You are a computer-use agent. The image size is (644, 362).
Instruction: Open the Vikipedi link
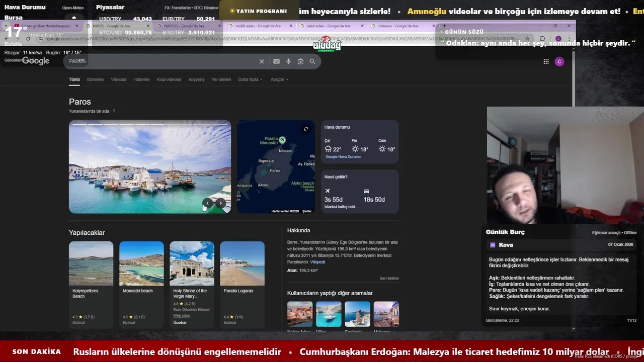click(317, 262)
